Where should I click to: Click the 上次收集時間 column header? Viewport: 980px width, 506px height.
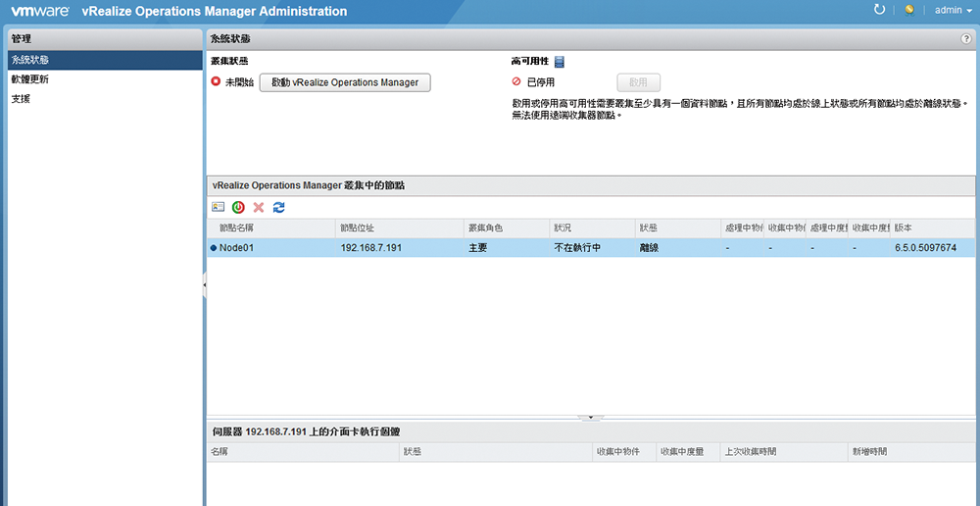(784, 452)
